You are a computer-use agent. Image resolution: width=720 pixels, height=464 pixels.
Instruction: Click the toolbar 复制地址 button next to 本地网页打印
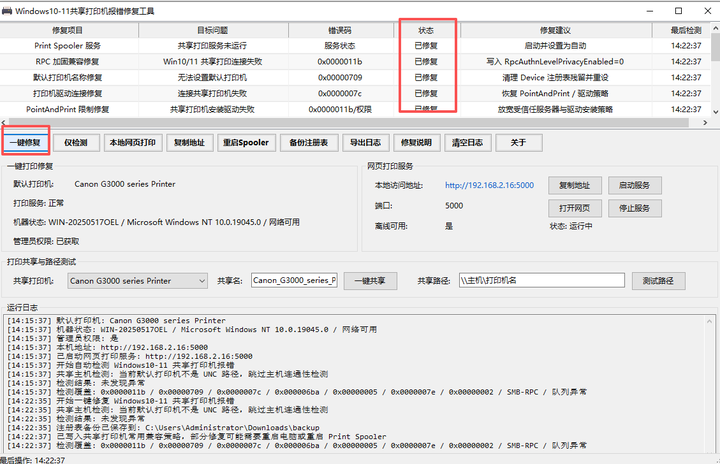coord(189,142)
